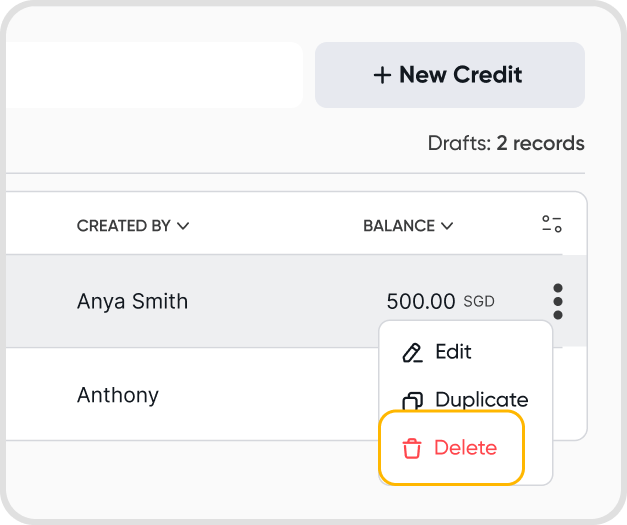Viewport: 627px width, 525px height.
Task: Click the three-dot menu for Anya Smith
Action: coord(557,301)
